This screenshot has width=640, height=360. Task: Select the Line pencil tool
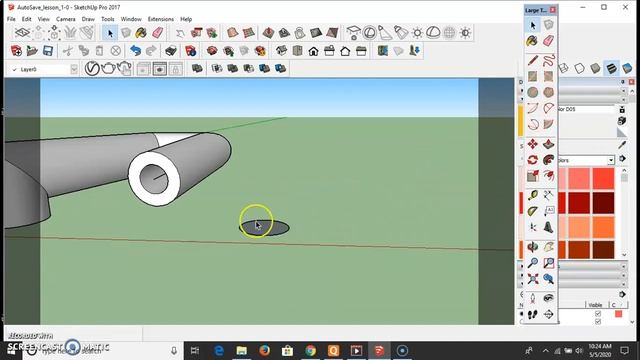533,60
